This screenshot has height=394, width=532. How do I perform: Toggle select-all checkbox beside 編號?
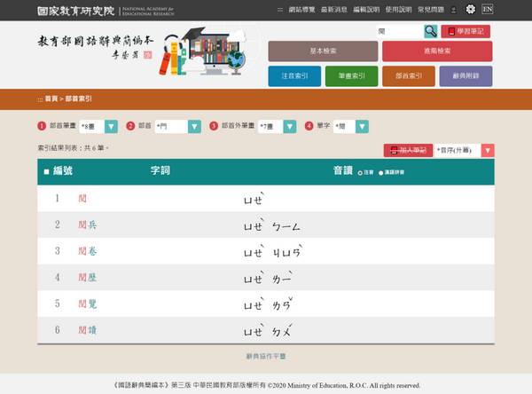(x=46, y=171)
